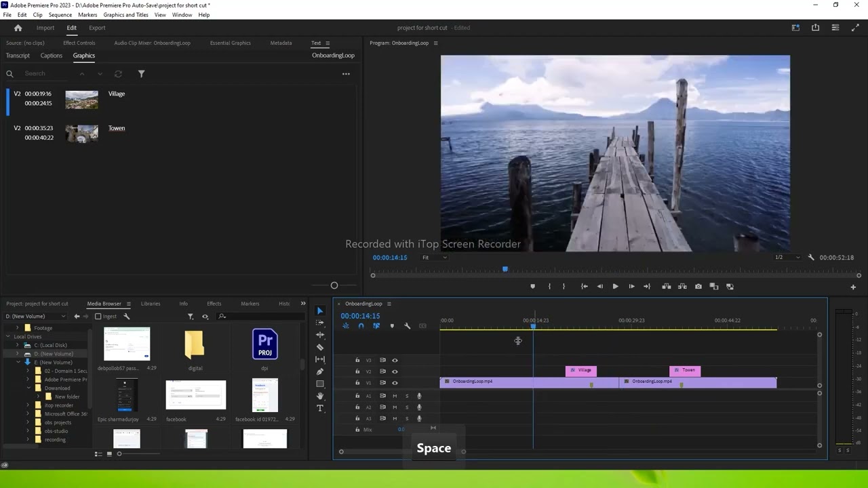Image resolution: width=868 pixels, height=488 pixels.
Task: Open Quick Export share icon
Action: (815, 28)
